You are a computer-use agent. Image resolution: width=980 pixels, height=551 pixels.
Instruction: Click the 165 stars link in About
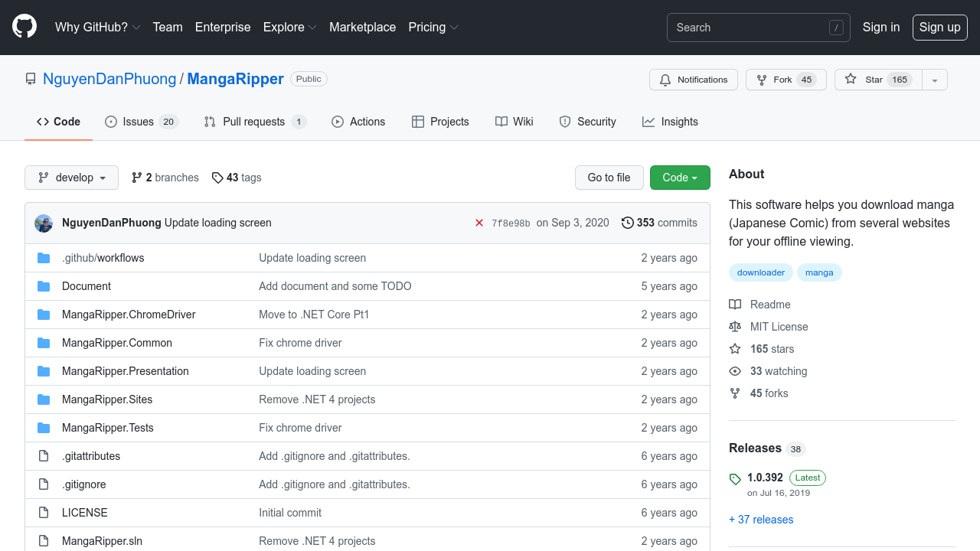point(772,349)
